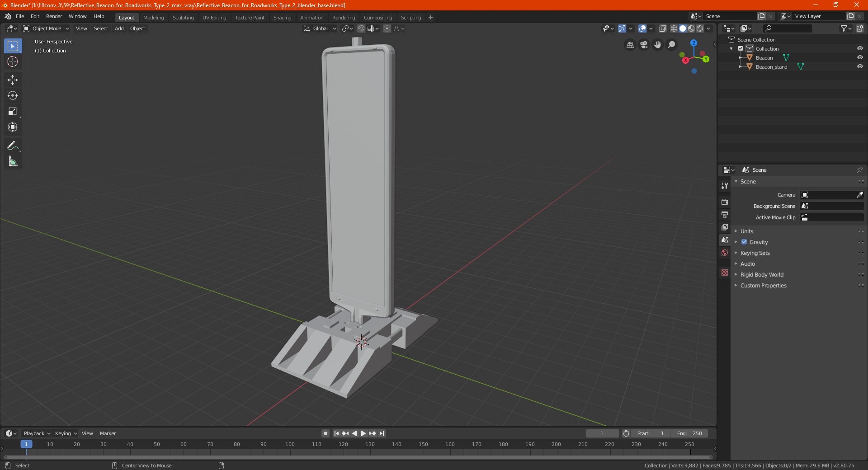Expand the Custom Properties panel
Viewport: 868px width, 470px height.
point(763,285)
